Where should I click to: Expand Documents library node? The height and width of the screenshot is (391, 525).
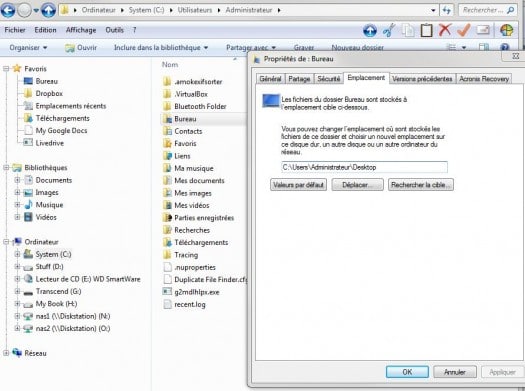tap(17, 180)
